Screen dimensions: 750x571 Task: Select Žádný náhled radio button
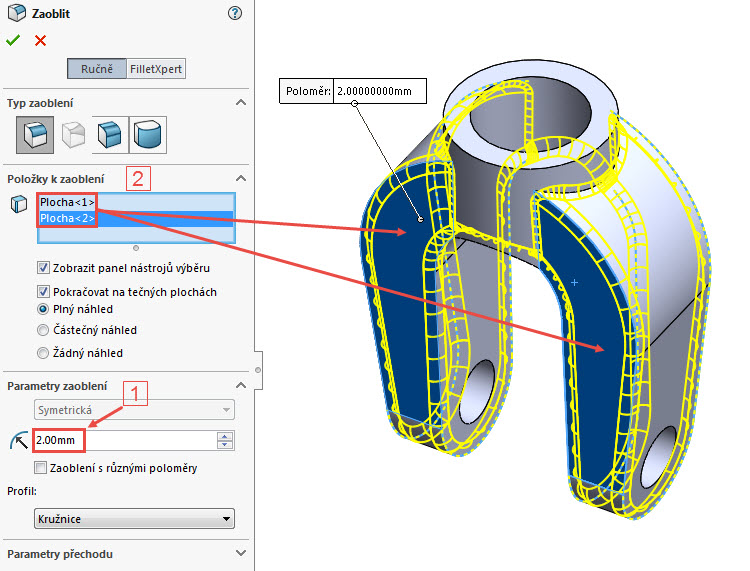point(43,353)
